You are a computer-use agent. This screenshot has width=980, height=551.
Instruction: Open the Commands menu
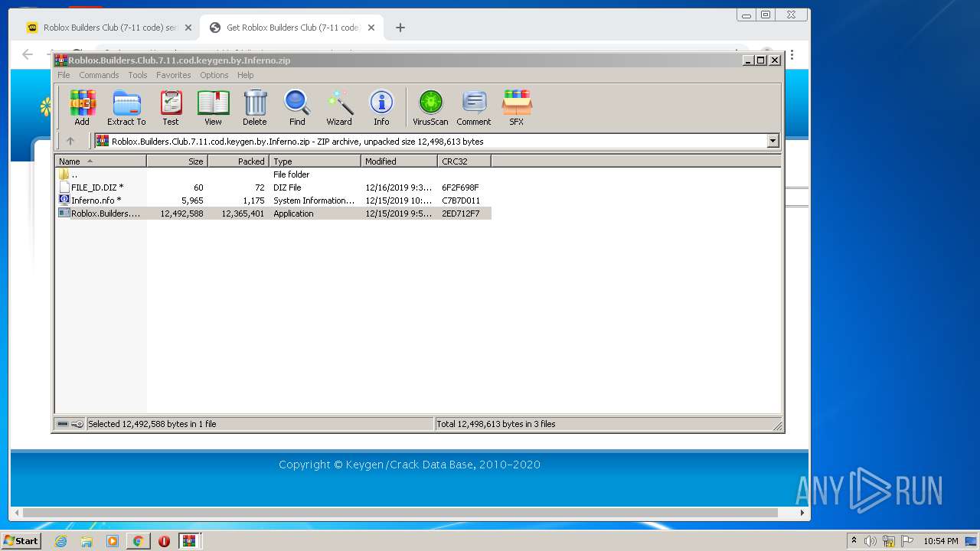[99, 75]
